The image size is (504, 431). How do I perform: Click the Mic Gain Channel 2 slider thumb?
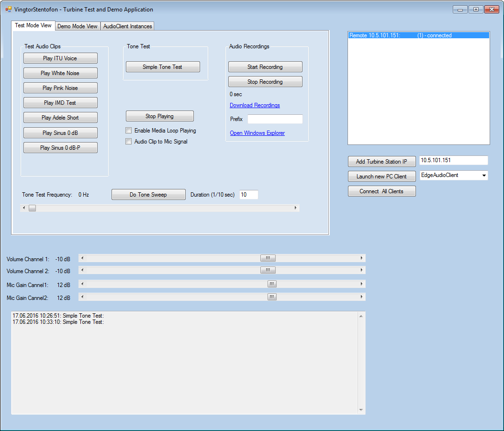(x=272, y=297)
